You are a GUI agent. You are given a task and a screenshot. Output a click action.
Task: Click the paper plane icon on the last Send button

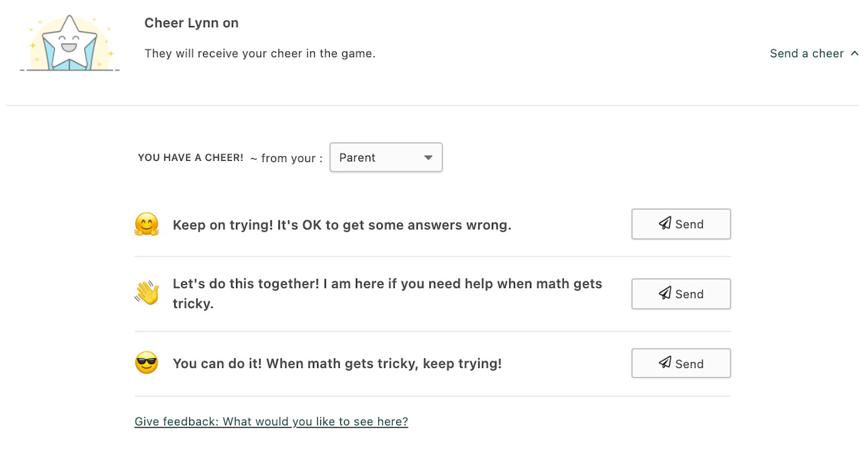[664, 363]
